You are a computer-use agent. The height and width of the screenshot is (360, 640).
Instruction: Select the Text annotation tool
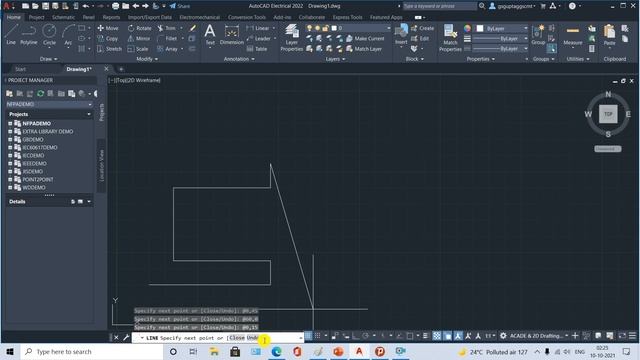(x=210, y=34)
